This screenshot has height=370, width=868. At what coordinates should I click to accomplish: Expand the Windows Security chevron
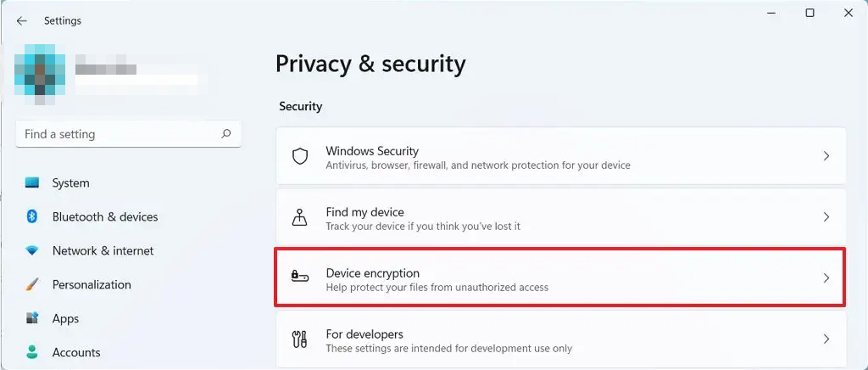826,156
